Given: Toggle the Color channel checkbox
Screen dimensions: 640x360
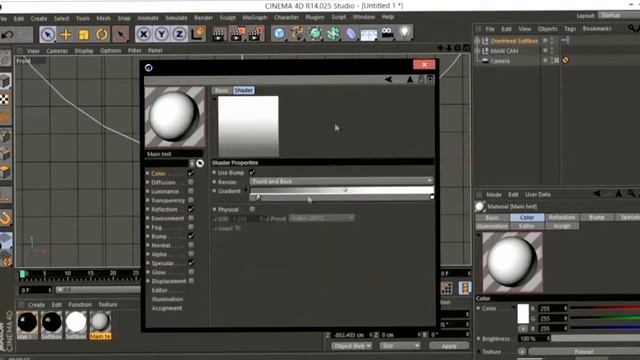Looking at the screenshot, I should (191, 173).
